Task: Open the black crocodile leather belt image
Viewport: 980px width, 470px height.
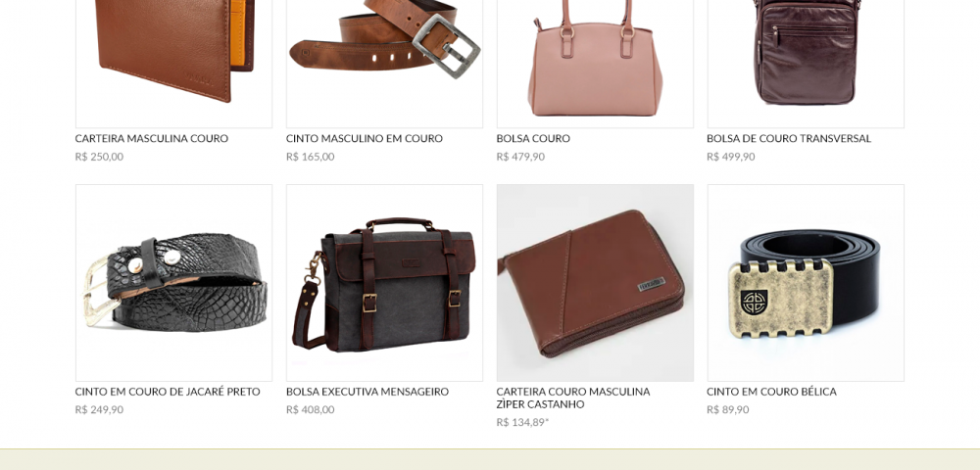Action: (173, 283)
